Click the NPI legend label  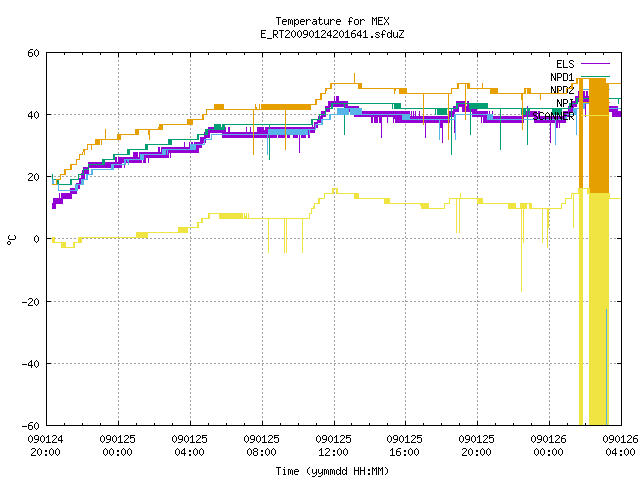pos(565,103)
